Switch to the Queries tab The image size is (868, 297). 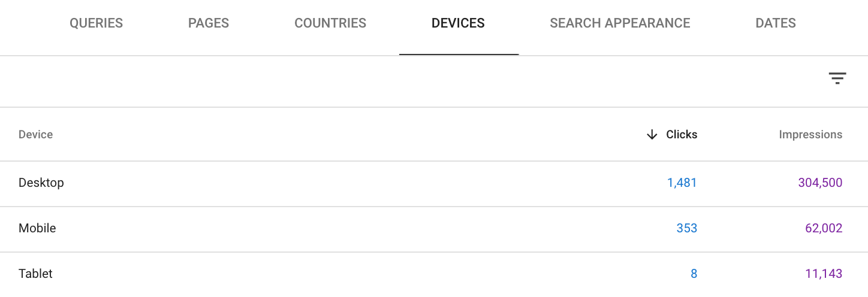pyautogui.click(x=96, y=23)
